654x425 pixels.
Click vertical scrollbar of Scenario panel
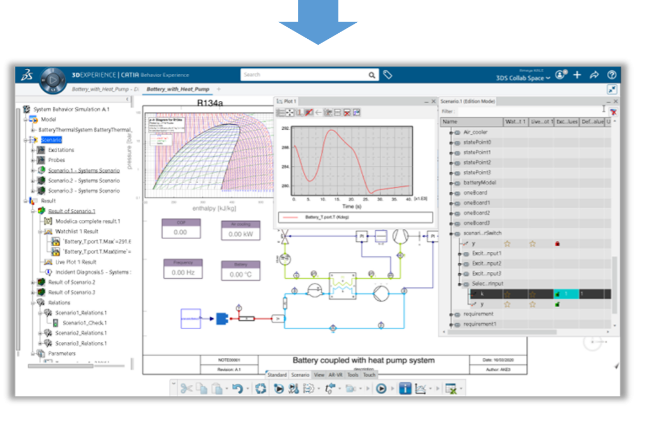[614, 284]
